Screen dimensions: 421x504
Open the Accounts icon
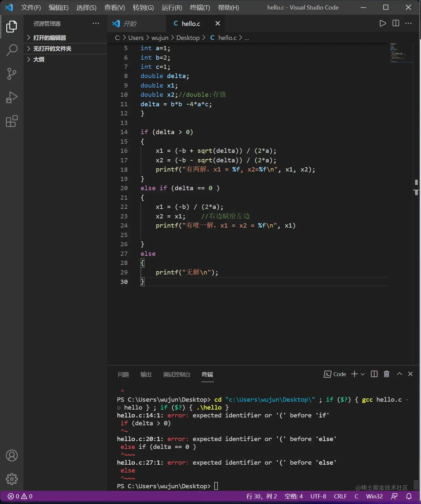coord(12,455)
